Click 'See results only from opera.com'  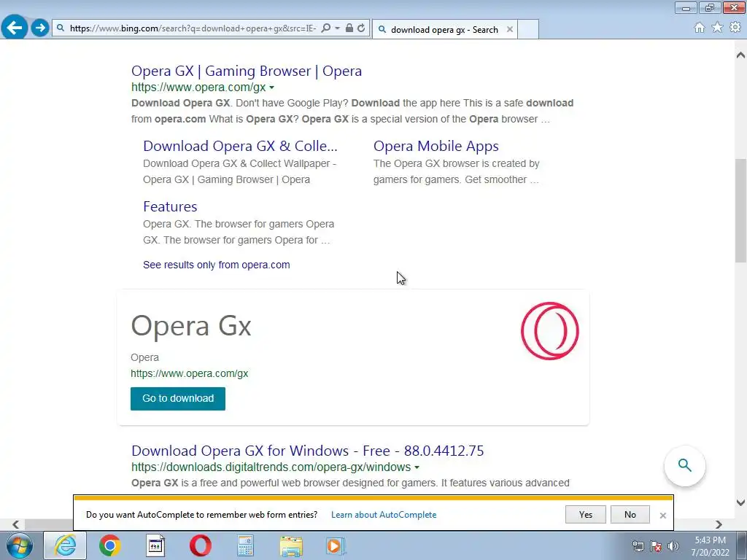(x=216, y=265)
